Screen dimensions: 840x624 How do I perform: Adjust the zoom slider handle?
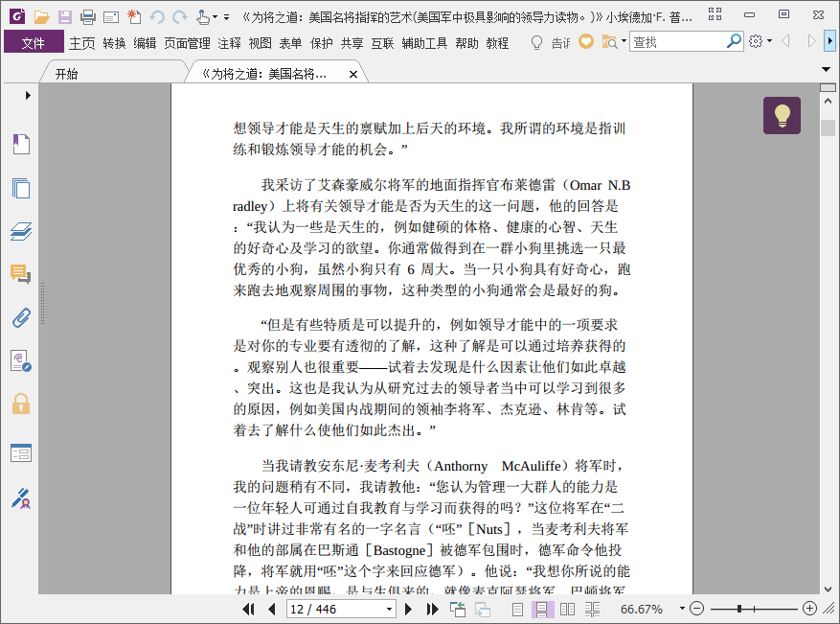pos(739,609)
